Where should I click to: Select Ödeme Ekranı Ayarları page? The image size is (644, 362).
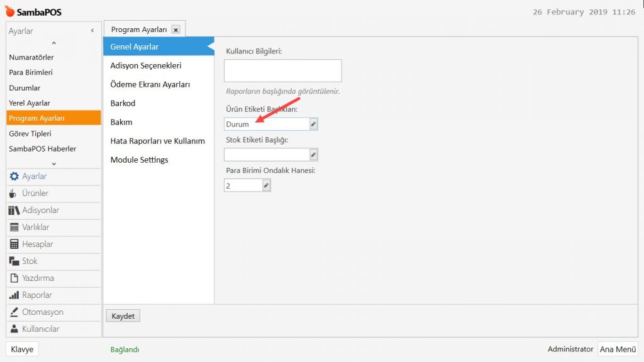pyautogui.click(x=150, y=85)
